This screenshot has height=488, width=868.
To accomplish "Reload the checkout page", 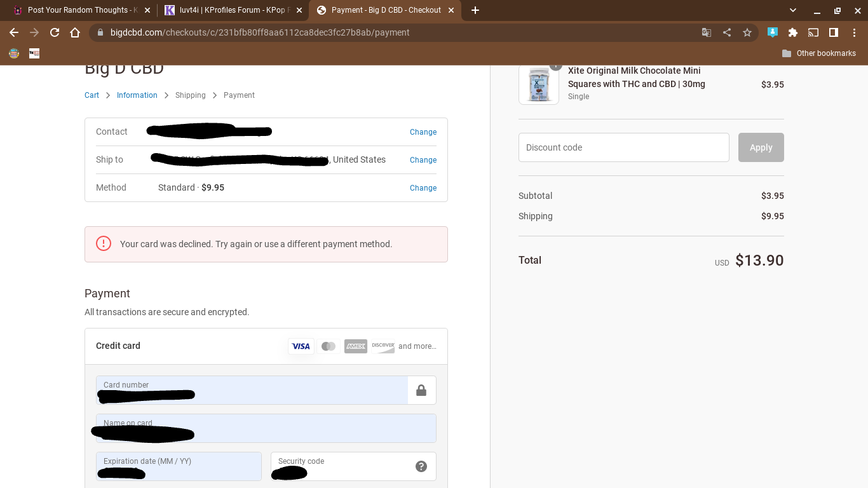I will (x=55, y=32).
